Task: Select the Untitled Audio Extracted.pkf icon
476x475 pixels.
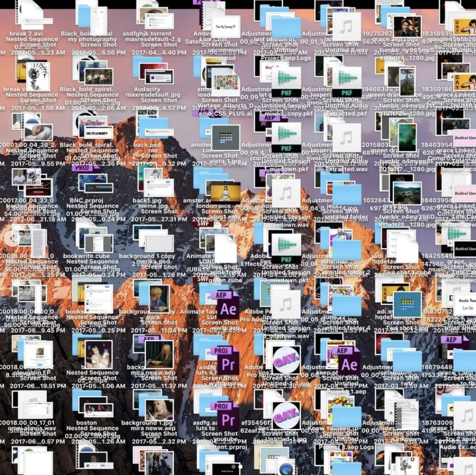Action: click(347, 83)
